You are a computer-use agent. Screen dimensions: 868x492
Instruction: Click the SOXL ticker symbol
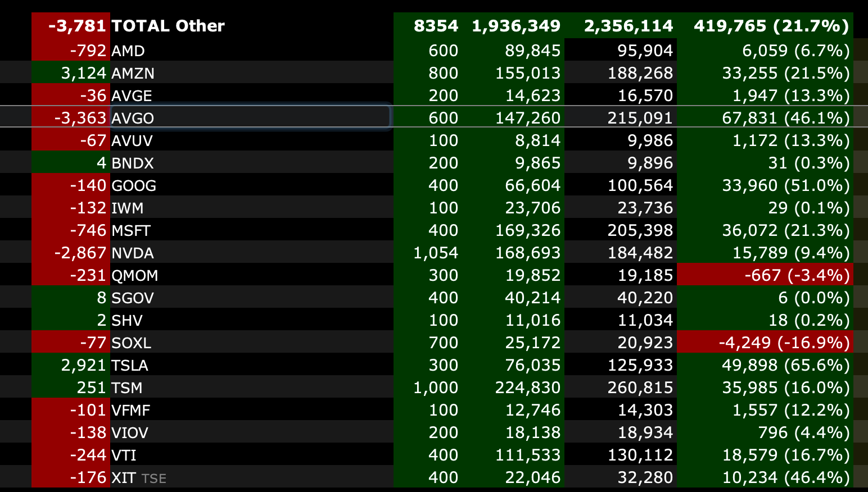[132, 343]
